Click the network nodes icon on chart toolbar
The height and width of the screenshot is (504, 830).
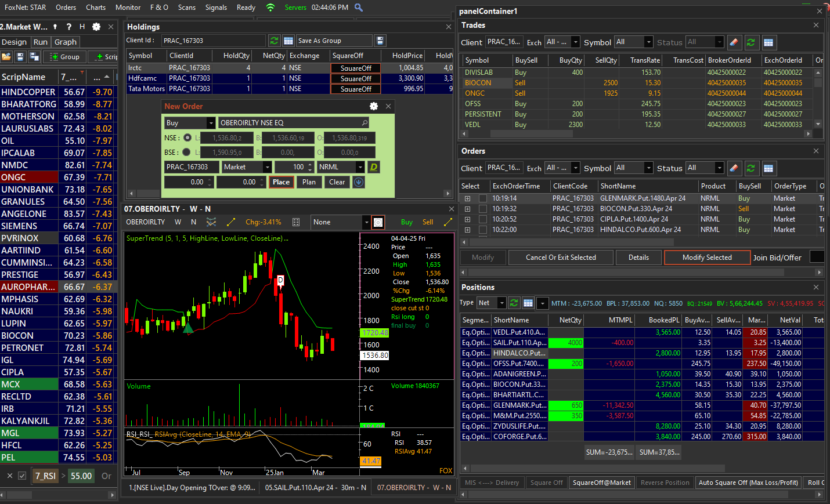pyautogui.click(x=211, y=222)
